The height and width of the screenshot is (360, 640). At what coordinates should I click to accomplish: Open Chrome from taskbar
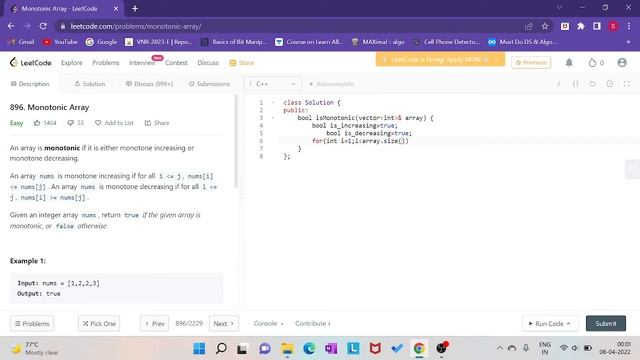(x=419, y=349)
